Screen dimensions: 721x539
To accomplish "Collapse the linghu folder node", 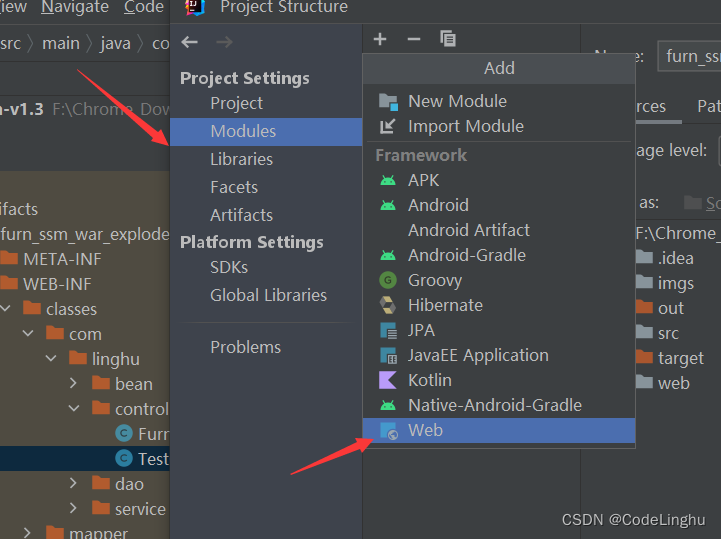I will tap(51, 359).
